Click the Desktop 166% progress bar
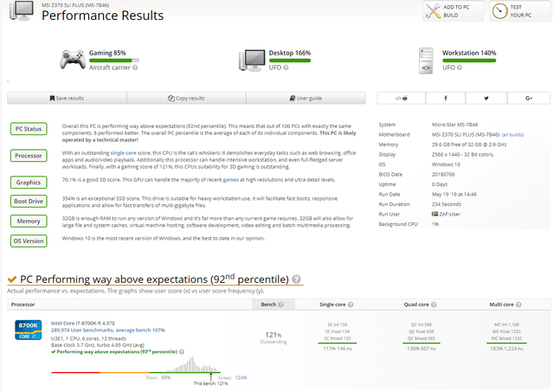Screen dimensions: 554x392 click(x=290, y=61)
